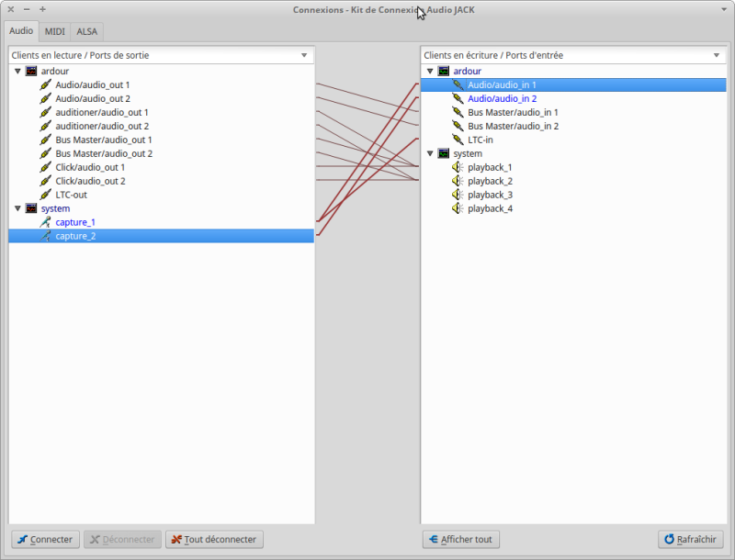Click the microphone icon beside capture_1

point(45,222)
